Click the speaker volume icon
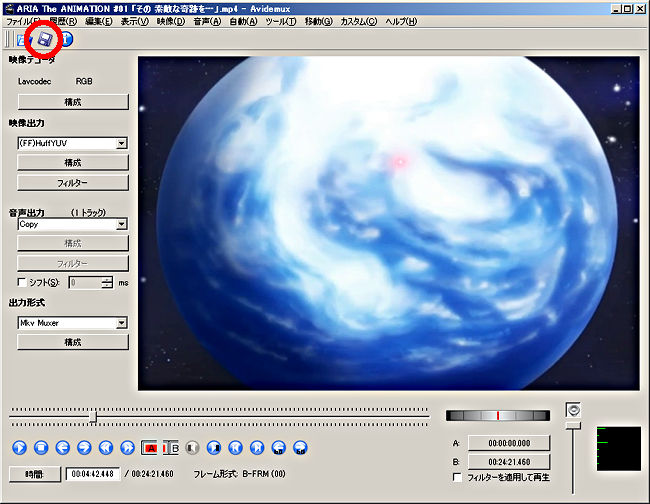This screenshot has width=650, height=504. coord(573,410)
